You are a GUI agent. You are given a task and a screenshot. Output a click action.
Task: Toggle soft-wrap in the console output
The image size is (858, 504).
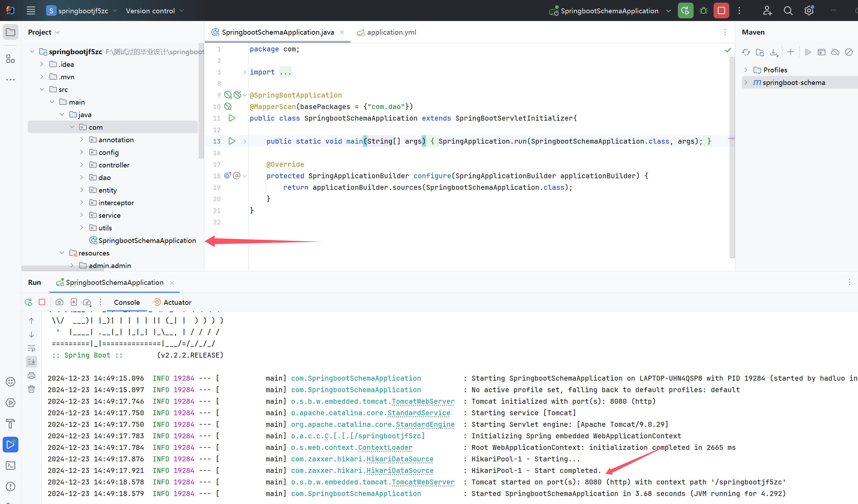tap(31, 348)
